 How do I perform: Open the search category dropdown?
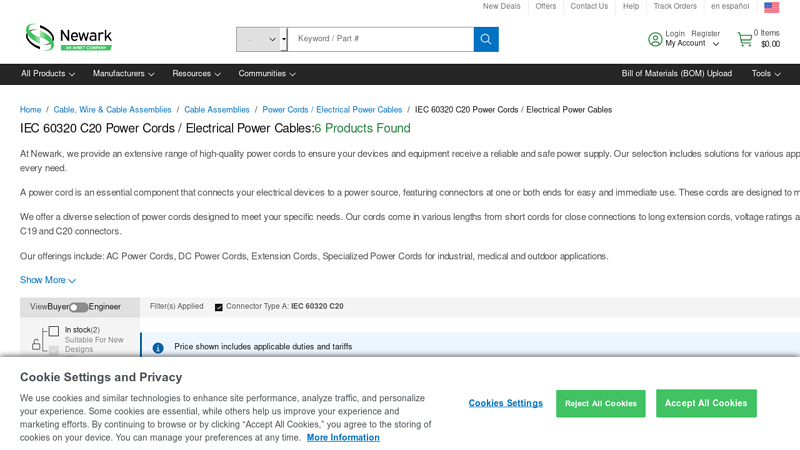pyautogui.click(x=261, y=39)
